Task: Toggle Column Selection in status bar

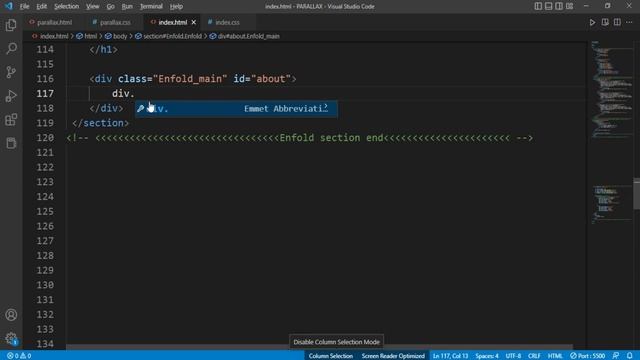Action: point(331,356)
